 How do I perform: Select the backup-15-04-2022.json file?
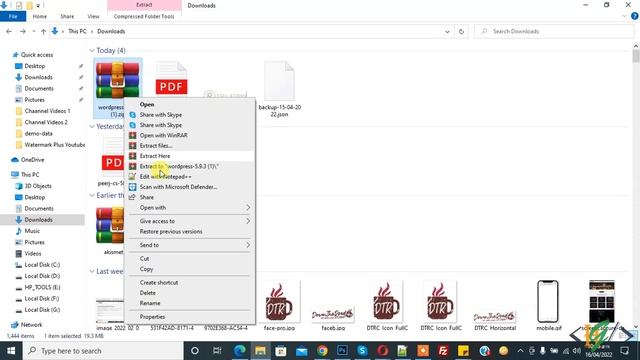pyautogui.click(x=279, y=89)
